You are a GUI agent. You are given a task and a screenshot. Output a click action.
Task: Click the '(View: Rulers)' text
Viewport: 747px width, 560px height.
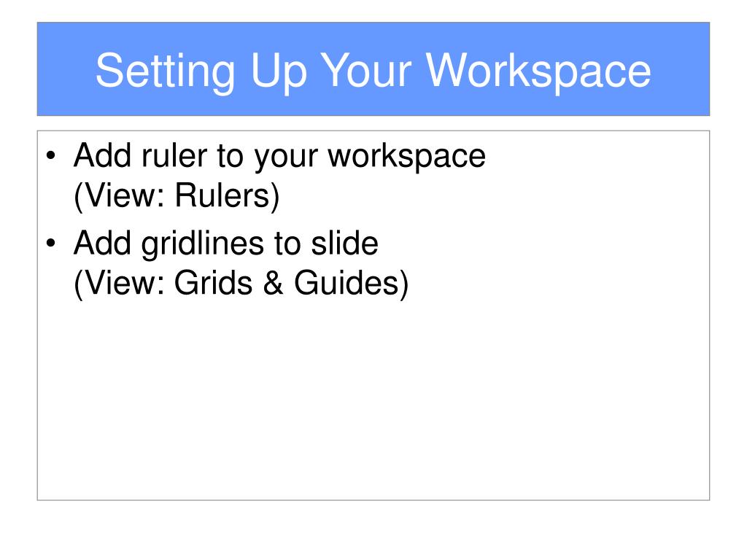point(177,196)
